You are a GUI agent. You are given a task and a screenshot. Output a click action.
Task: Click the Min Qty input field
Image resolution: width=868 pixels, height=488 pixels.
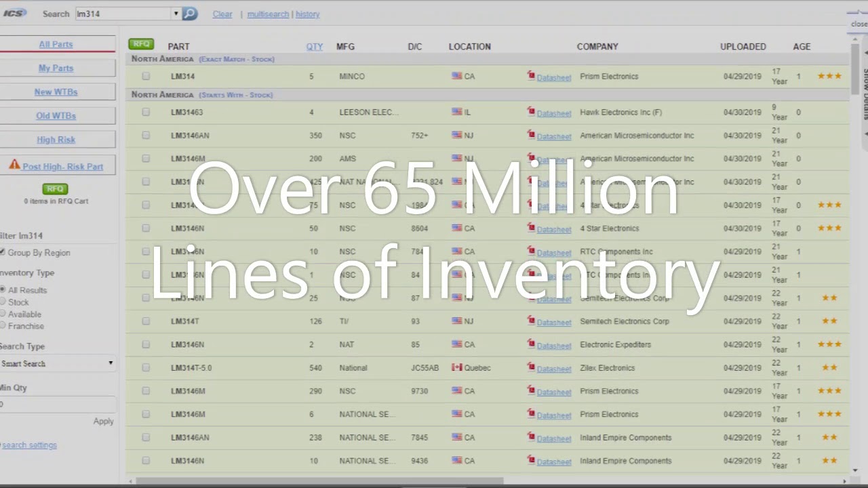[x=58, y=404]
